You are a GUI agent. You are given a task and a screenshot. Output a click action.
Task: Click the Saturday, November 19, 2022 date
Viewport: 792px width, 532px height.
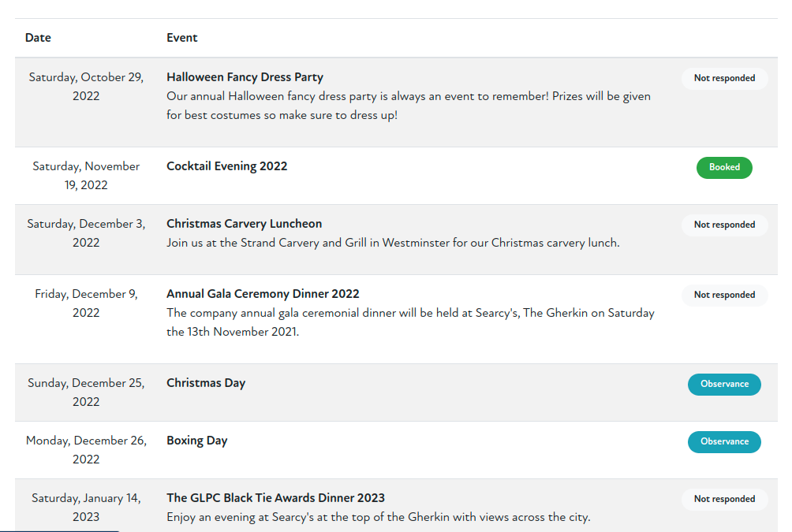pyautogui.click(x=86, y=176)
